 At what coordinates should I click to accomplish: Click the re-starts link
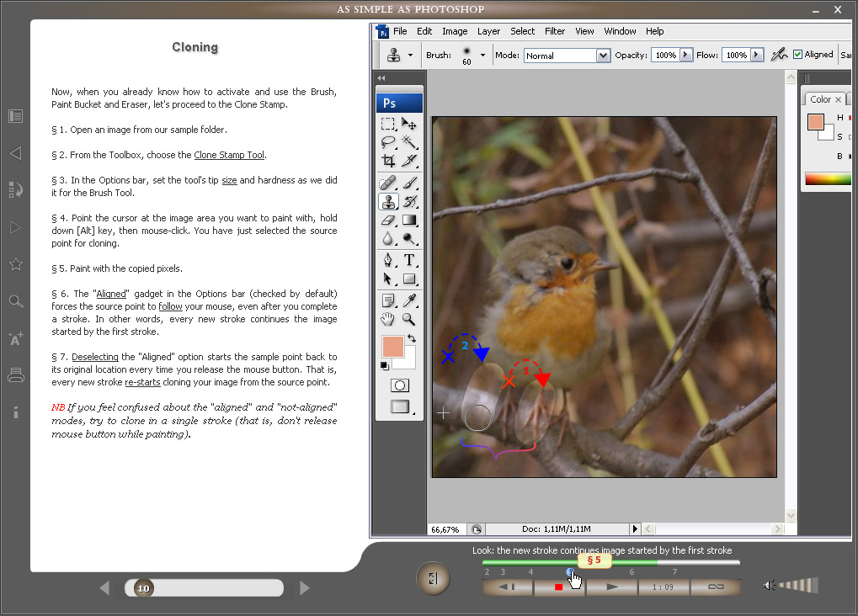[x=142, y=382]
